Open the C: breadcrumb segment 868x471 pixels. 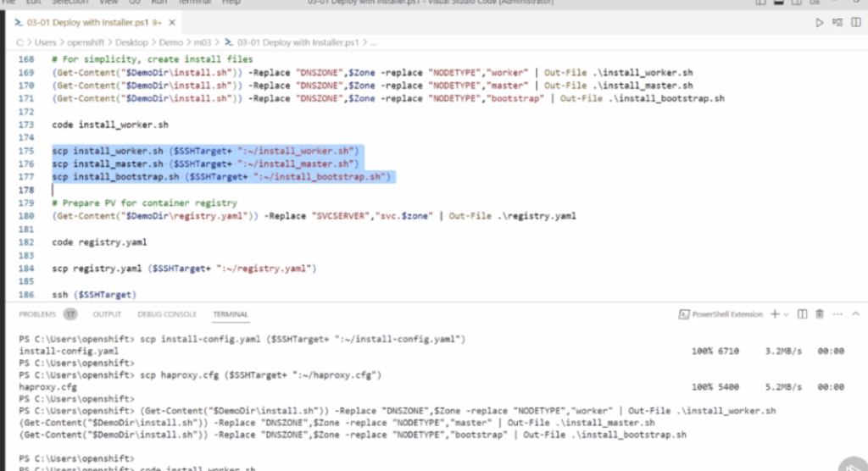click(x=20, y=42)
